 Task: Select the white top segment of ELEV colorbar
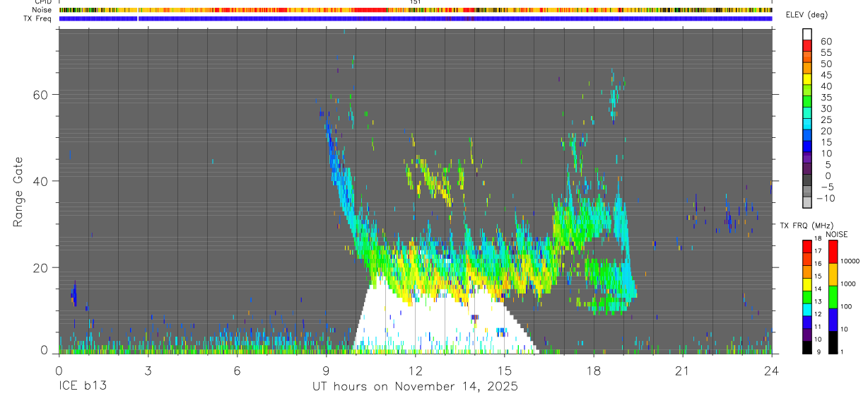[807, 34]
